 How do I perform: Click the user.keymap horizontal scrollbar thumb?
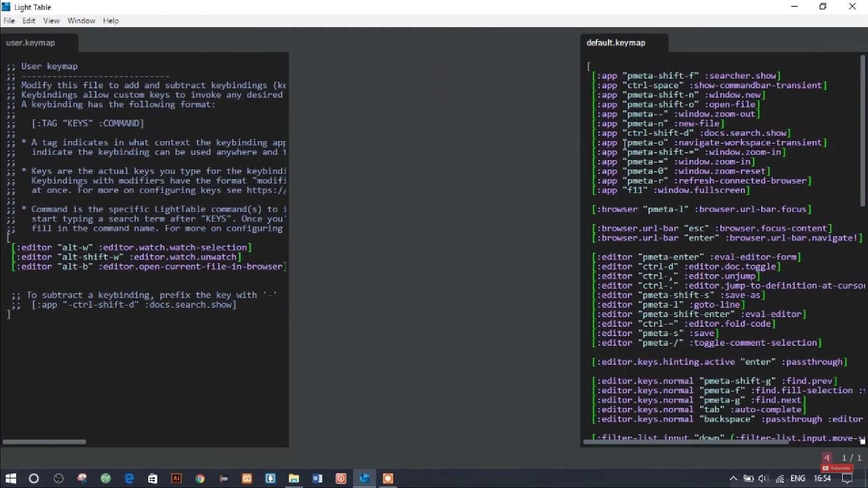[x=44, y=442]
